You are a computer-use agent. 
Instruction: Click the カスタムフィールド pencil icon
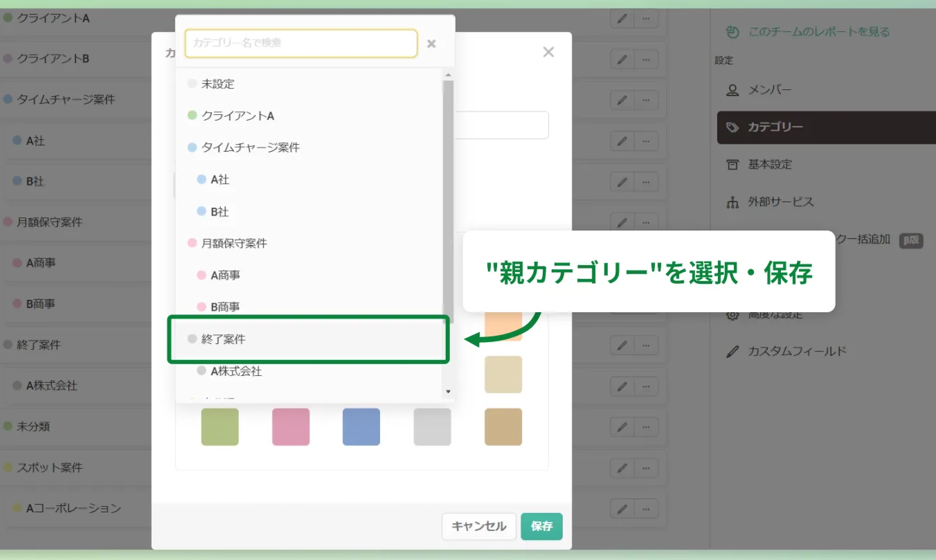[x=732, y=351]
